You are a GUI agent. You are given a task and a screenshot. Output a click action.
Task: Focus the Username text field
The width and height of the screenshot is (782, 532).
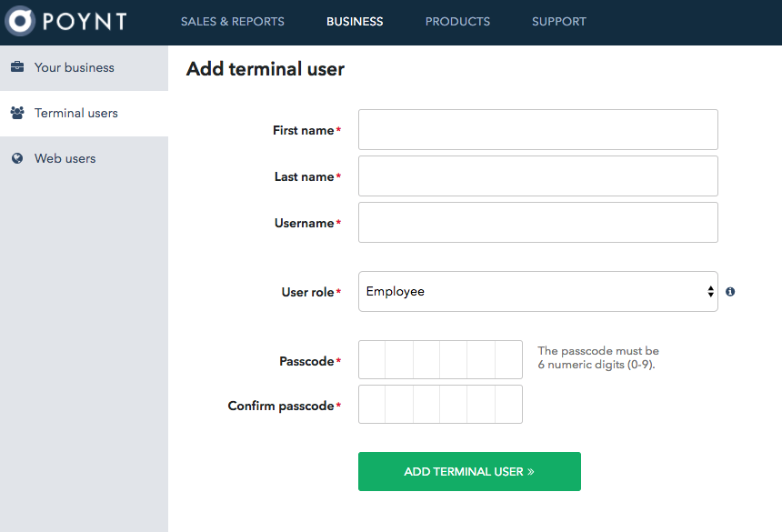coord(537,223)
